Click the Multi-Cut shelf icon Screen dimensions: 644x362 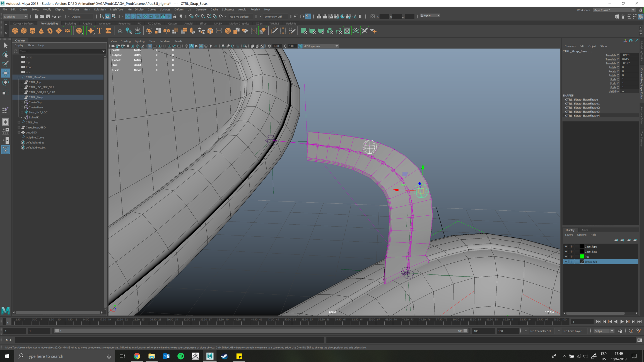[274, 31]
